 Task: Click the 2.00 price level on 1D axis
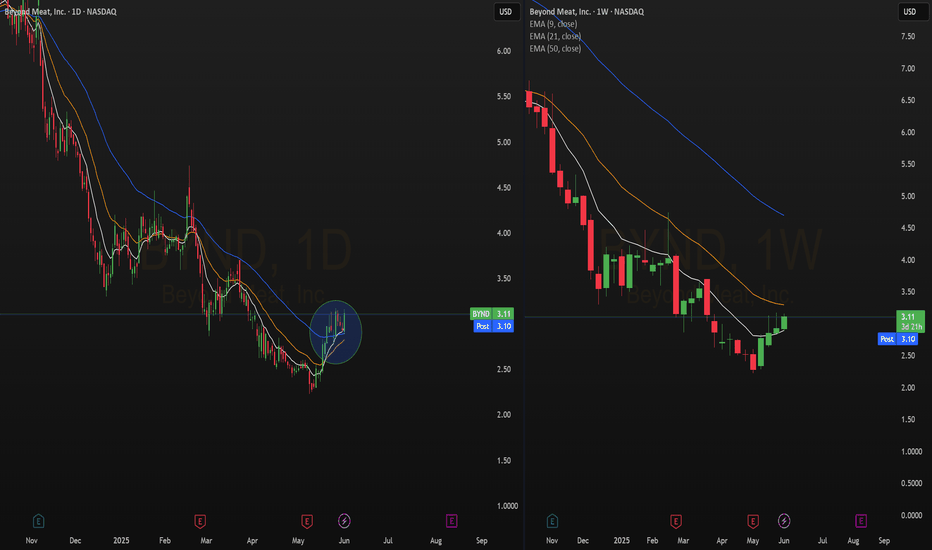(504, 415)
